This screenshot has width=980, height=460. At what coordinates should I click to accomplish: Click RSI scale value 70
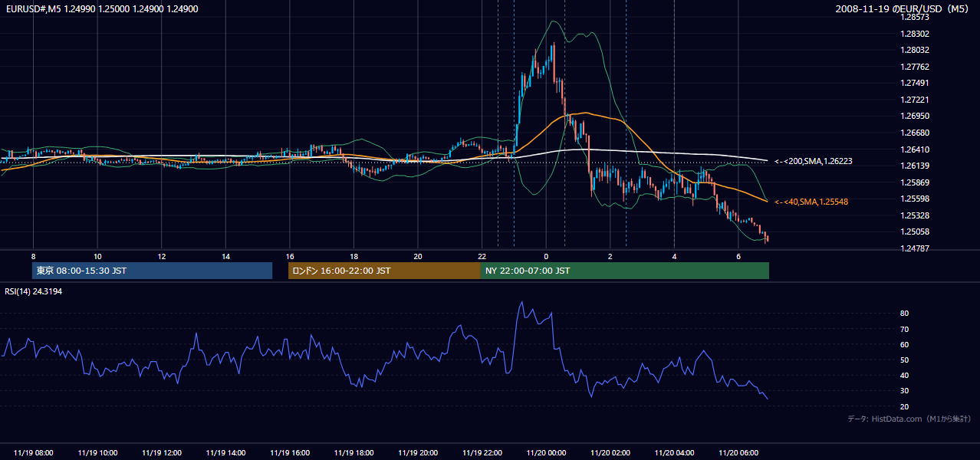pyautogui.click(x=904, y=329)
